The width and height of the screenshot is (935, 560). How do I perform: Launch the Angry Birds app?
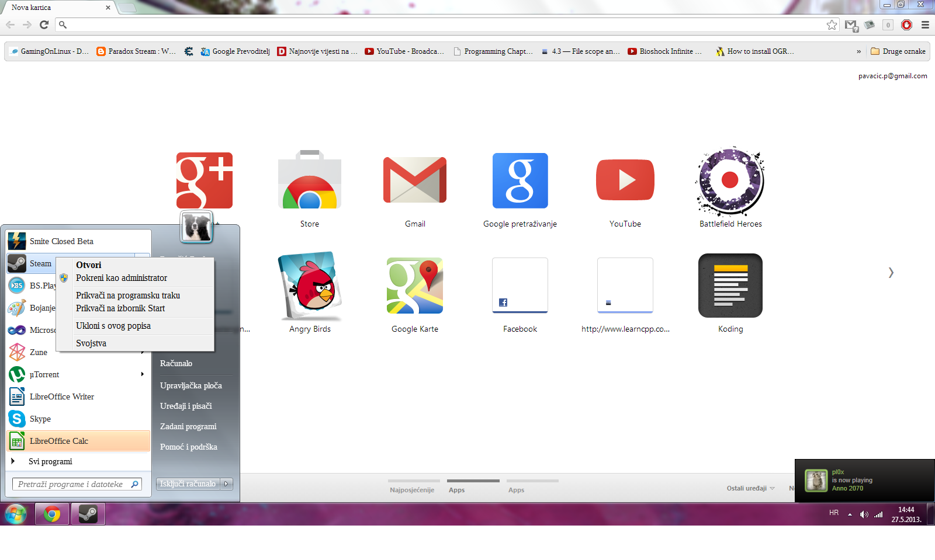click(x=310, y=286)
